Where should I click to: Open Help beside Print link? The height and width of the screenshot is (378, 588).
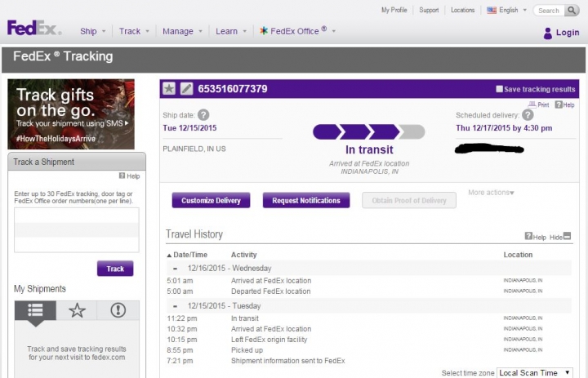pyautogui.click(x=565, y=105)
